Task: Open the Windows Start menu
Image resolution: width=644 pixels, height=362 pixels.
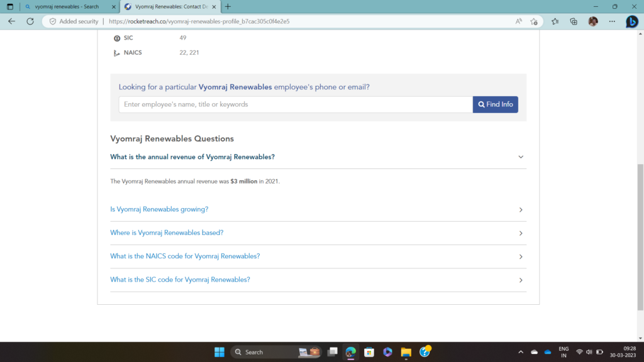Action: tap(219, 352)
